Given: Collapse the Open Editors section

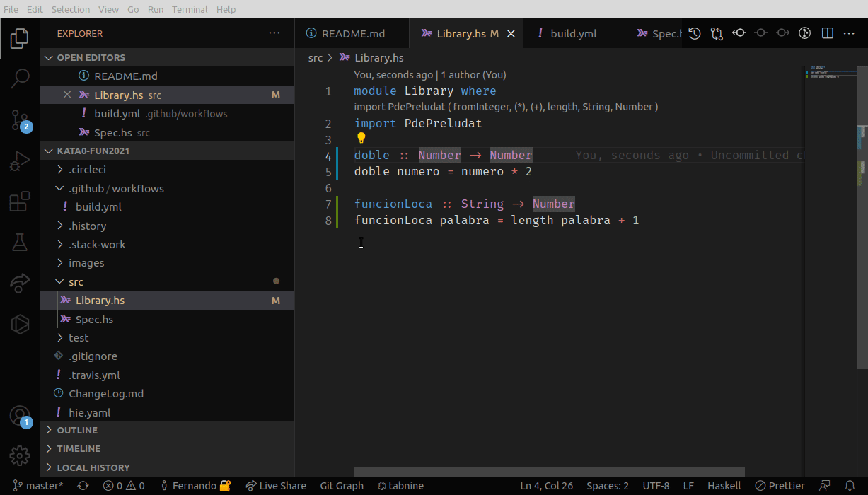Looking at the screenshot, I should coord(167,57).
